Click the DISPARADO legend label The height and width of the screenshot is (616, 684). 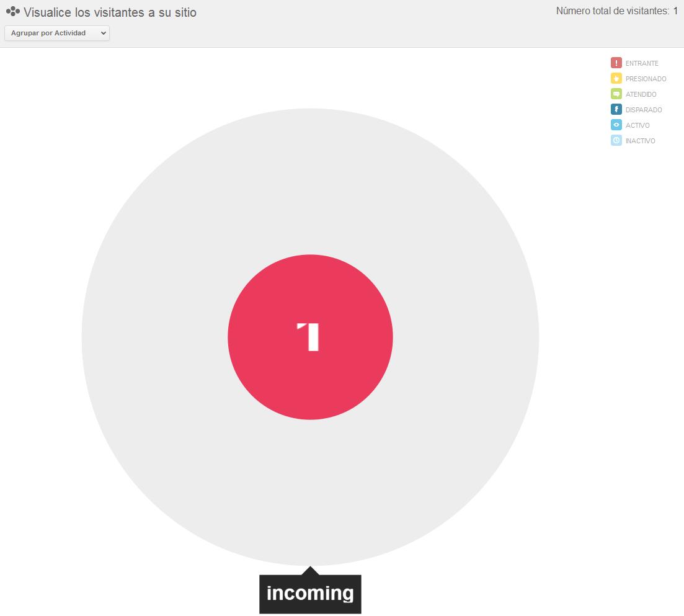(644, 110)
